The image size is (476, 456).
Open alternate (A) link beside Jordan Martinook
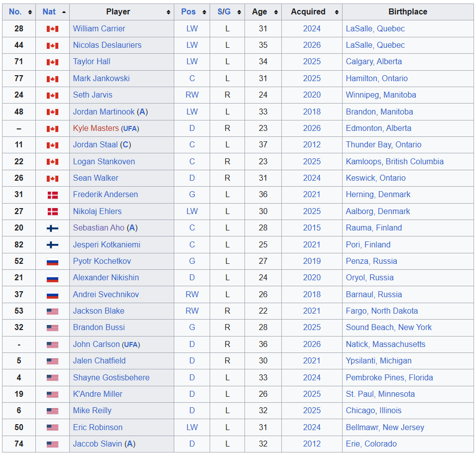[142, 112]
